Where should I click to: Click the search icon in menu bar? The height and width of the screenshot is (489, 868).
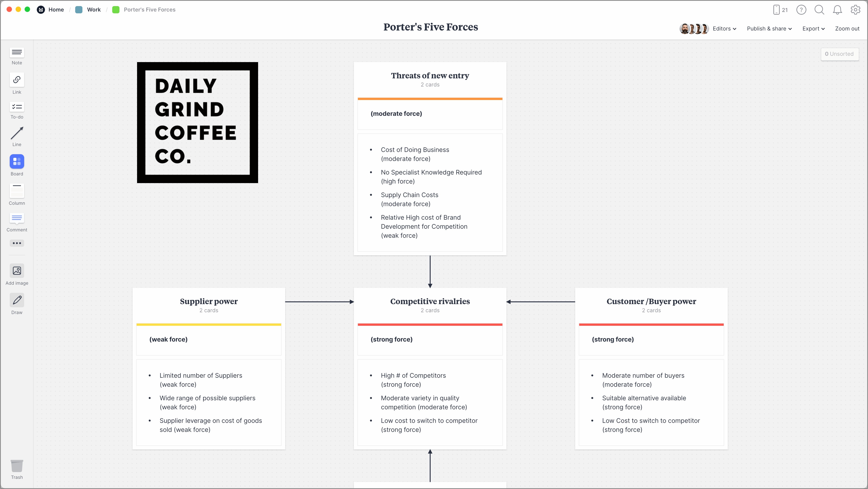819,9
